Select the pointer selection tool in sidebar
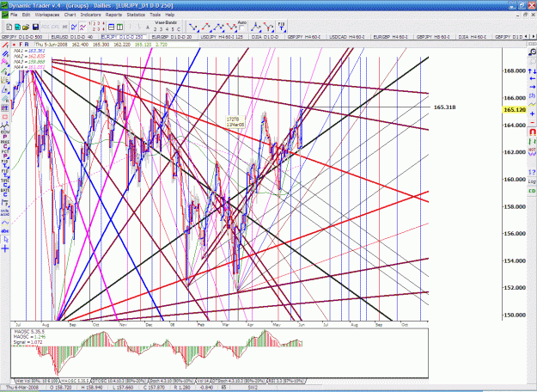This screenshot has height=392, width=537. 5,240
